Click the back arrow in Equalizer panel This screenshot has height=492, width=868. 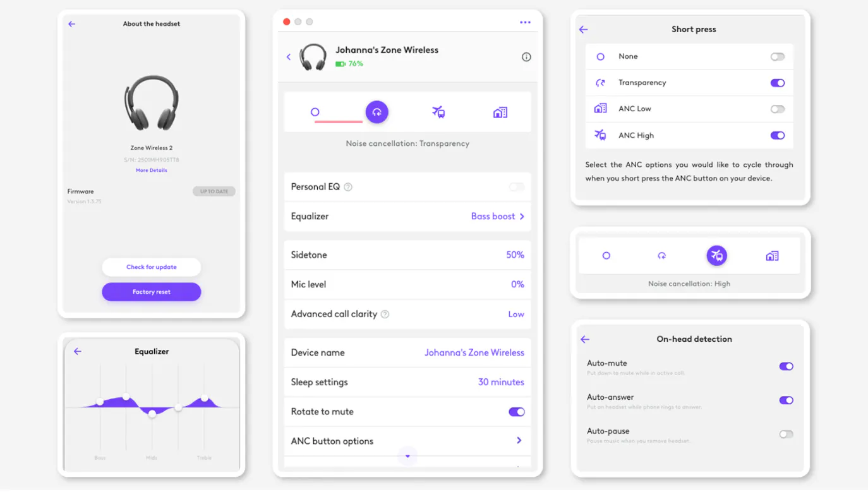[x=78, y=351]
